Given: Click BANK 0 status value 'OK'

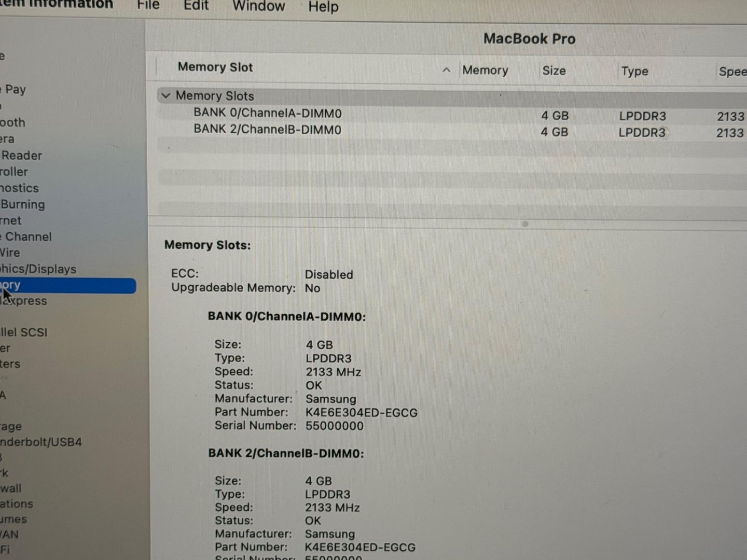Looking at the screenshot, I should 314,385.
